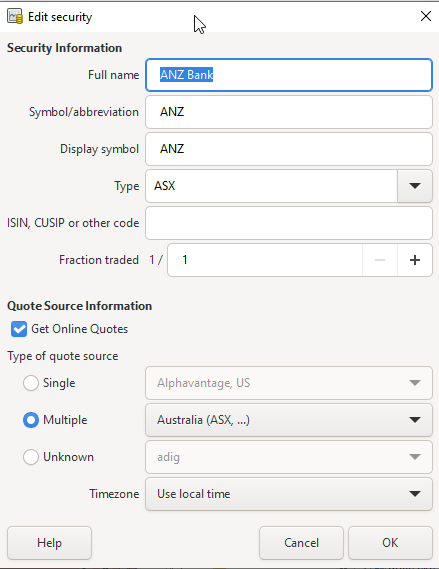Screen dimensions: 439x569
Task: Click the ISIN, CUSIP or other code field
Action: 289,223
